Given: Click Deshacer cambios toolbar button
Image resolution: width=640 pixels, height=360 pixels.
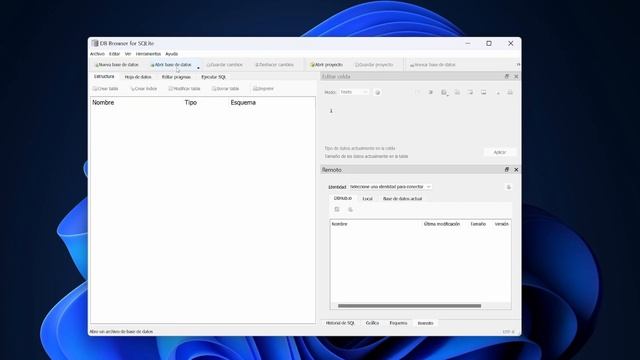Looking at the screenshot, I should [x=274, y=65].
